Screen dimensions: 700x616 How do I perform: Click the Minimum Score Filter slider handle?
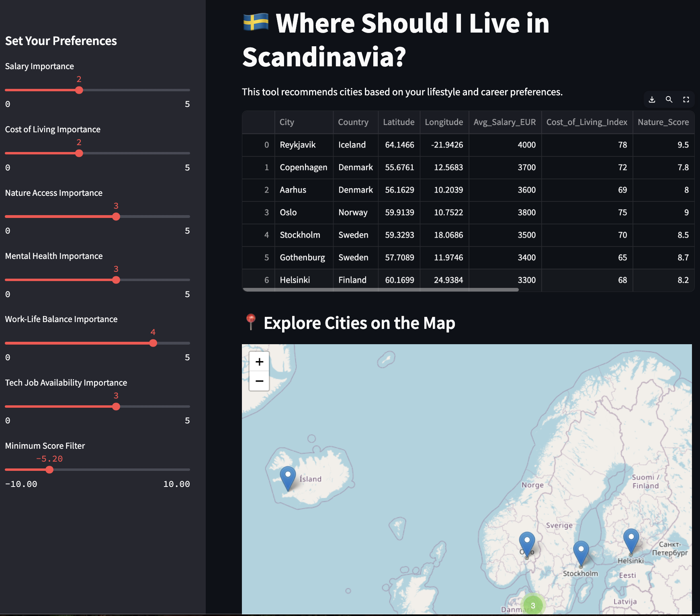[49, 469]
